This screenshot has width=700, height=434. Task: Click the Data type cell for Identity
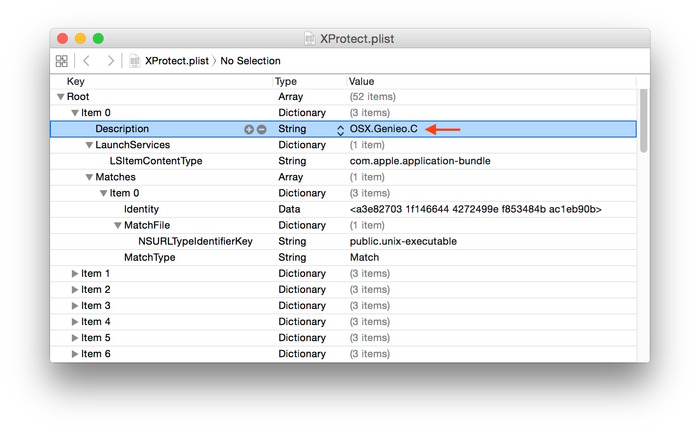coord(289,209)
